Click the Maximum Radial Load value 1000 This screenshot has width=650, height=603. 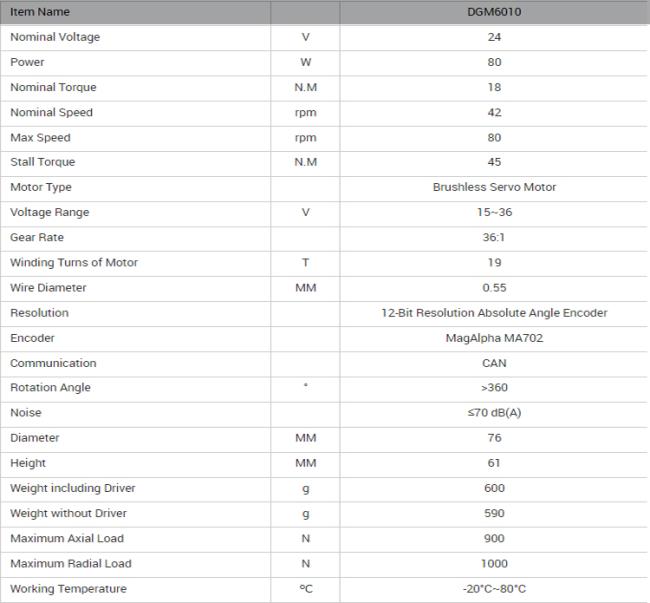[494, 564]
